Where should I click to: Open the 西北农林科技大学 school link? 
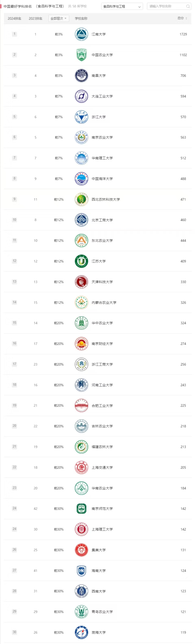(105, 199)
